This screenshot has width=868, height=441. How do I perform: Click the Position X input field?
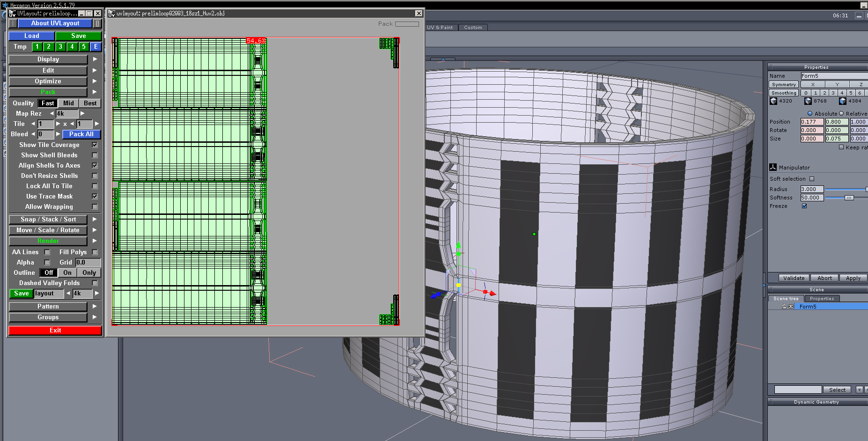point(812,122)
